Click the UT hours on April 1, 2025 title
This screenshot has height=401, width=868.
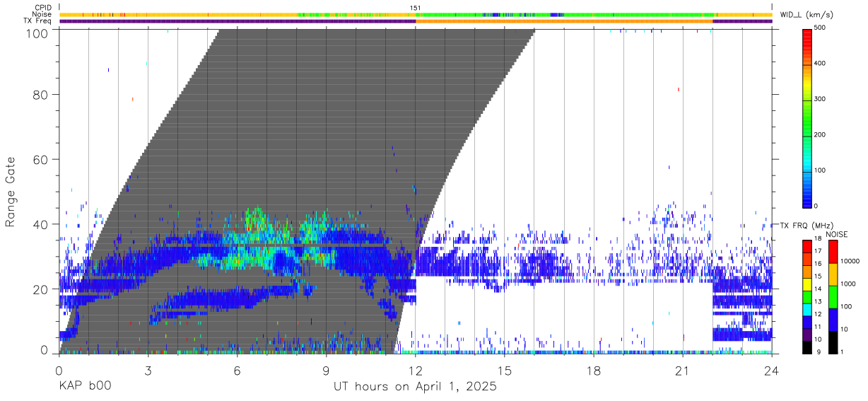(x=416, y=387)
